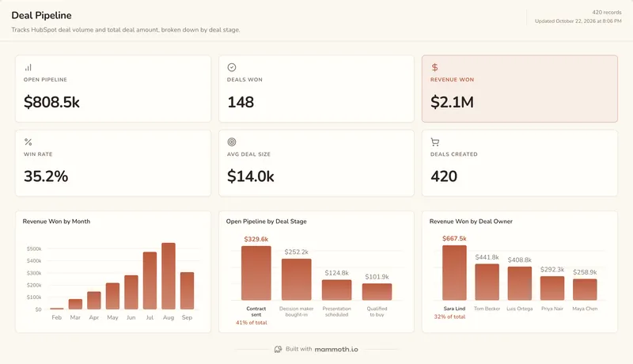Select the $2.1M revenue won value
This screenshot has height=364, width=633.
452,102
